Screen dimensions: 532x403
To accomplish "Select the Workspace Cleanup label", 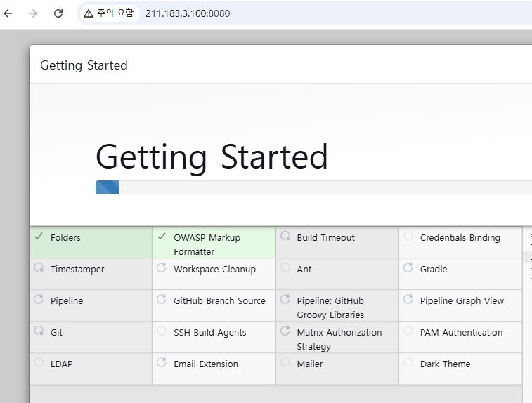I will [x=215, y=270].
